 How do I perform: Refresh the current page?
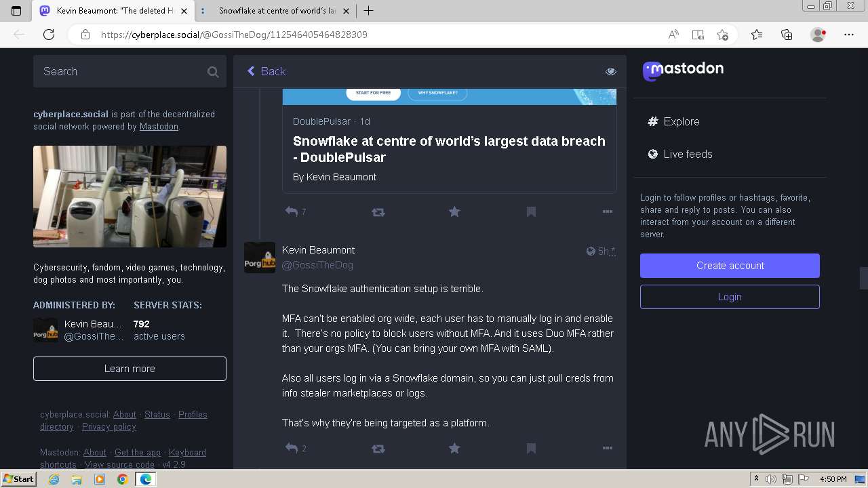tap(49, 35)
